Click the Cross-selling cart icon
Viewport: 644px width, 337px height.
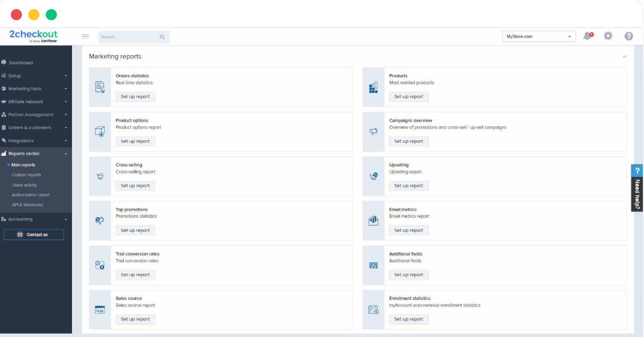[100, 177]
